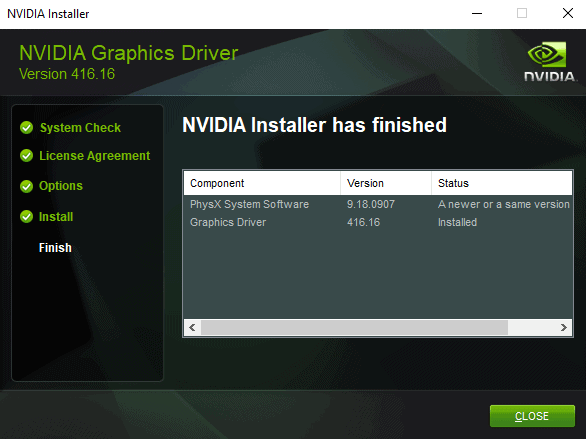The height and width of the screenshot is (439, 586).
Task: Select the Options step label
Action: pos(61,186)
